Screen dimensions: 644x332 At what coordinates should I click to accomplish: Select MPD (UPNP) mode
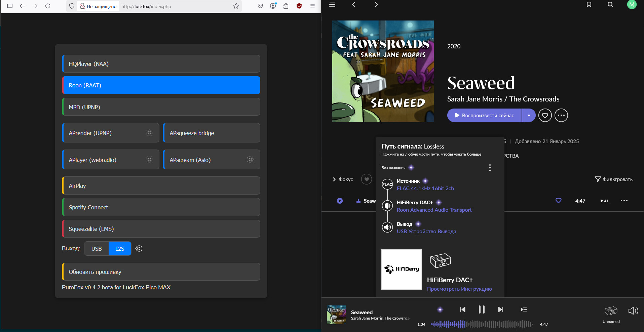point(161,107)
